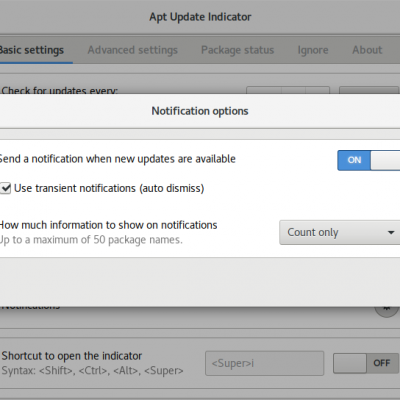Click the Notifications gear icon button
The height and width of the screenshot is (400, 400).
coord(386,309)
